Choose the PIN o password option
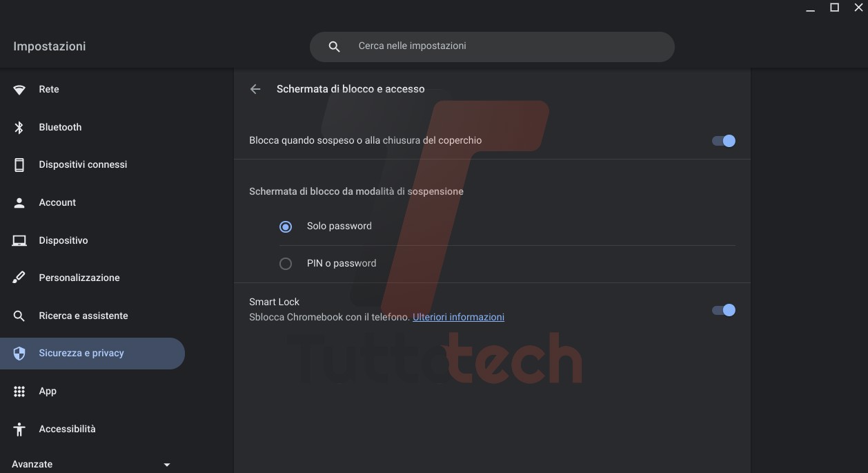Viewport: 868px width, 473px height. (x=286, y=264)
